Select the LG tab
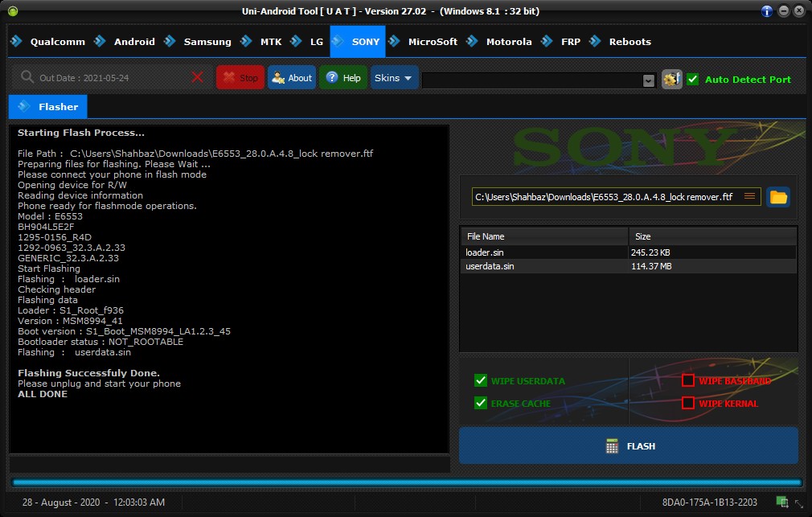Viewport: 812px width, 517px height. point(306,42)
